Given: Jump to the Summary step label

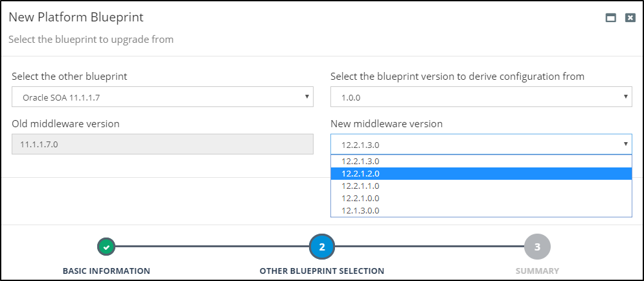Looking at the screenshot, I should (x=537, y=271).
